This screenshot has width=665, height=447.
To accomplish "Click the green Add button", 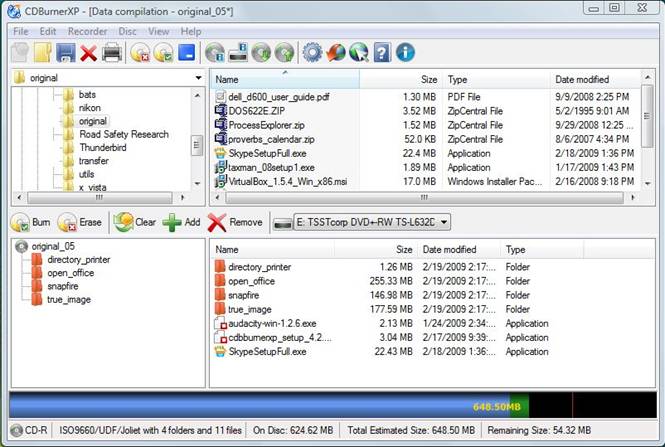I will (182, 222).
